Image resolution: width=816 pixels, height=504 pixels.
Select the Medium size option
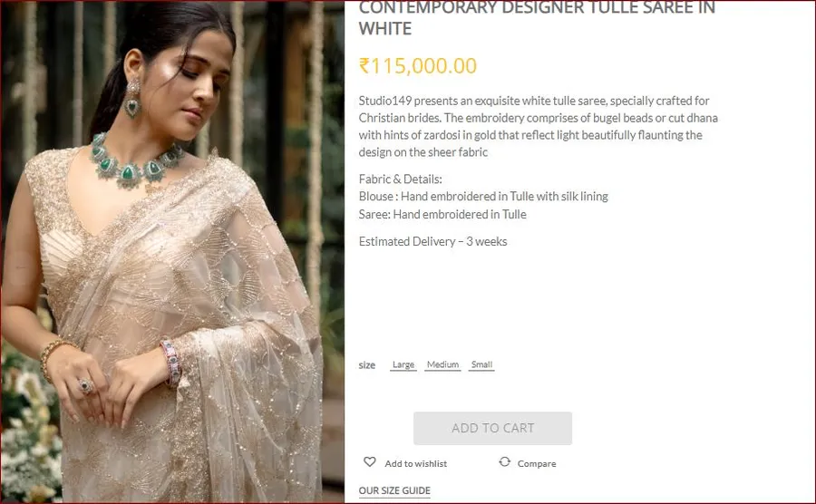tap(442, 364)
